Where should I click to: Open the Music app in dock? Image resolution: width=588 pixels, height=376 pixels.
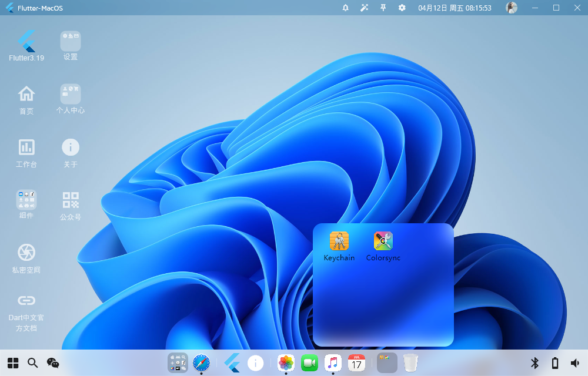[333, 362]
